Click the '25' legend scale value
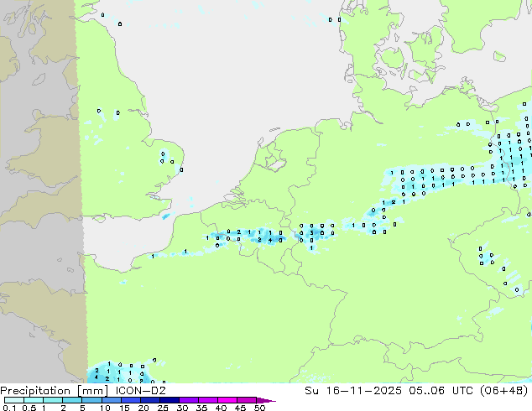Image resolution: width=532 pixels, height=411 pixels. 163,408
